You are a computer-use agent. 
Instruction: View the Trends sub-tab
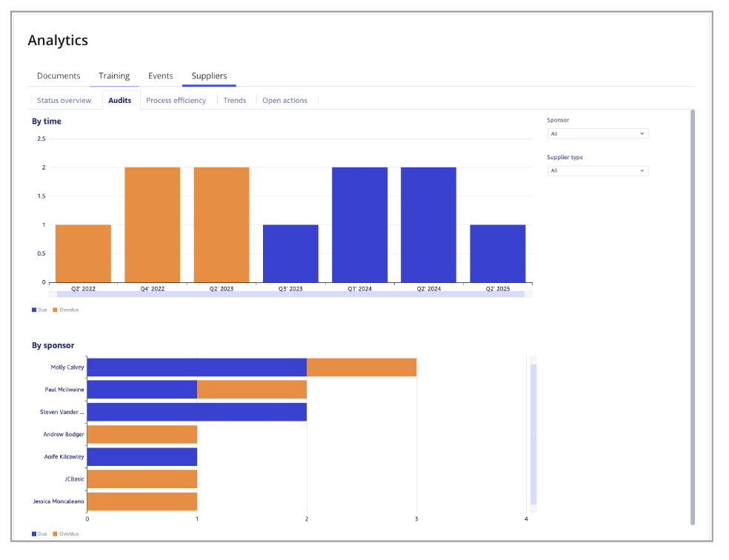(x=235, y=101)
